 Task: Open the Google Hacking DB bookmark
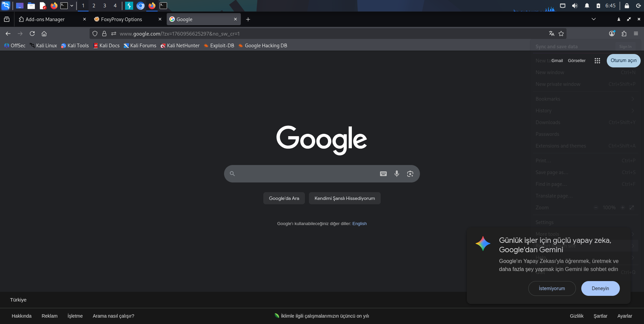coord(263,46)
